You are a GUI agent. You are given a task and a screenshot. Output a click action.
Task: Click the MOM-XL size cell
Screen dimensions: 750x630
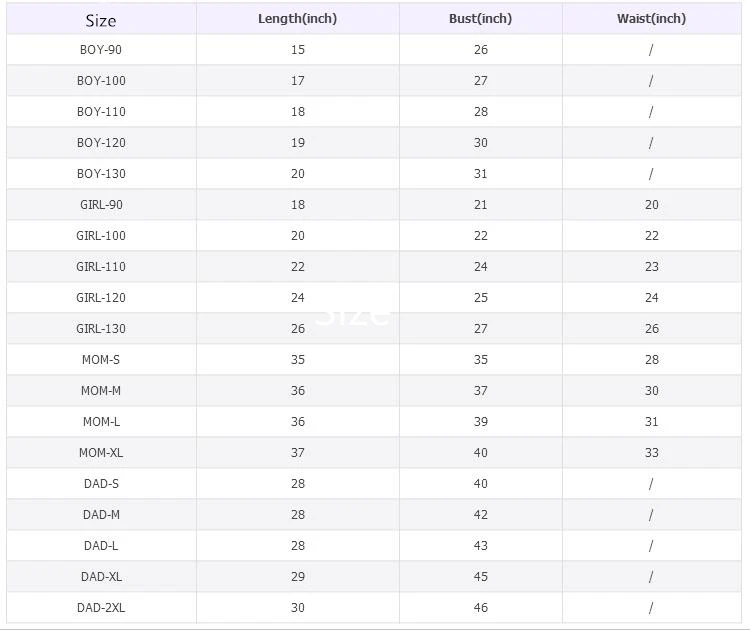[101, 453]
